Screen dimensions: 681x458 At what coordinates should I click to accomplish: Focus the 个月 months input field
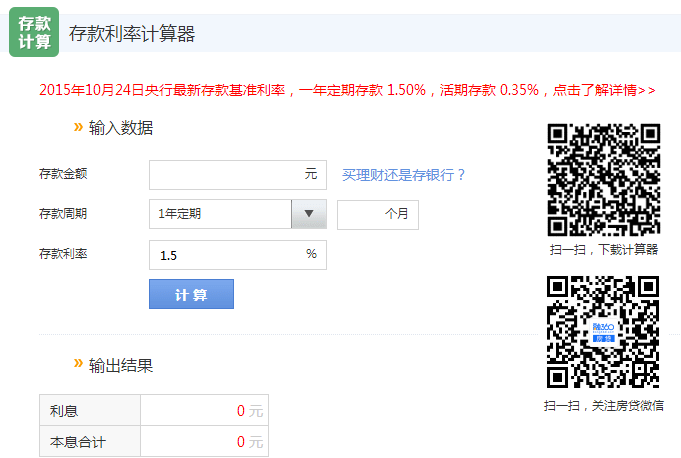(x=378, y=214)
